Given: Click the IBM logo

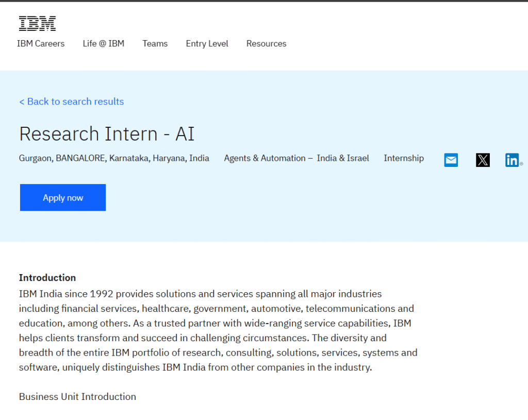Looking at the screenshot, I should click(x=37, y=23).
